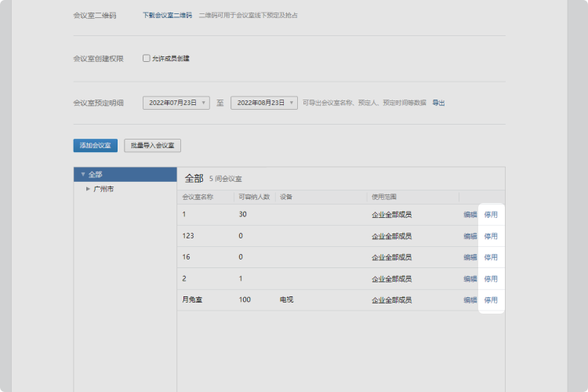Disable the 月兔室 meeting room
This screenshot has height=392, width=588.
491,299
